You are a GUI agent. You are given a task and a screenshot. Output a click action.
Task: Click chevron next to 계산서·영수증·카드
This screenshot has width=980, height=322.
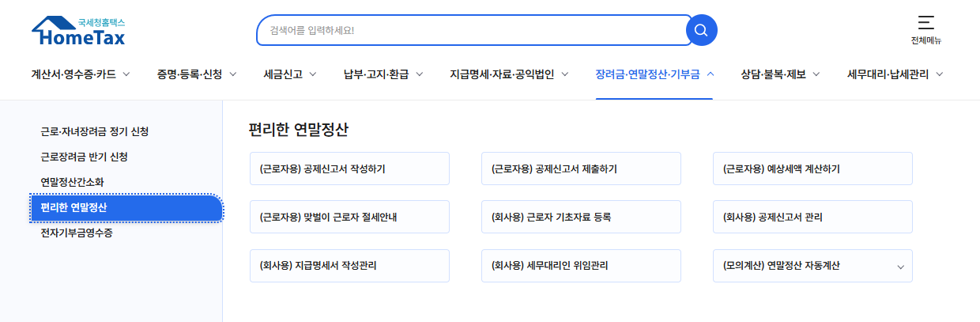click(126, 74)
